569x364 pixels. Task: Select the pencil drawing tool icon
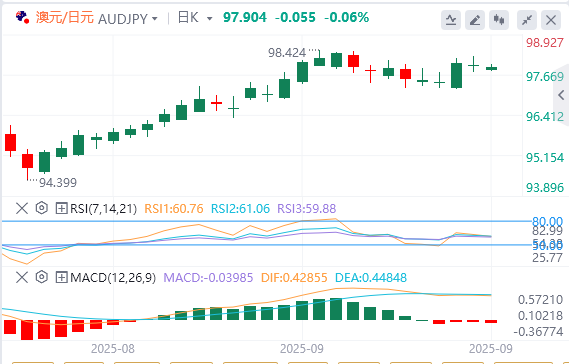(475, 20)
